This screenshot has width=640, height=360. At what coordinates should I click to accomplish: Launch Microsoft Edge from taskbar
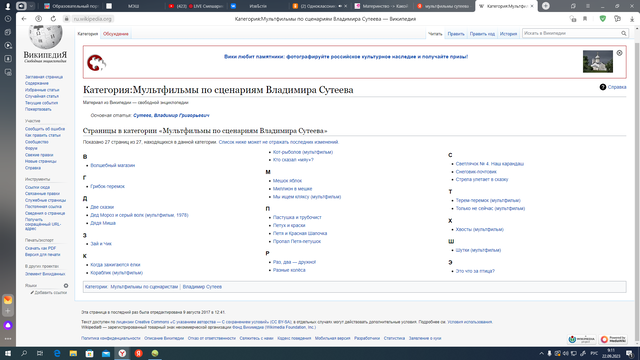(57, 353)
